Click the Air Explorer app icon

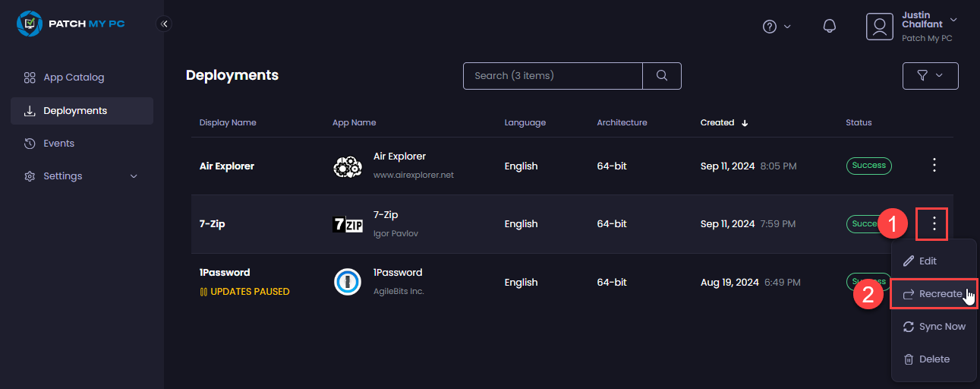click(x=348, y=166)
